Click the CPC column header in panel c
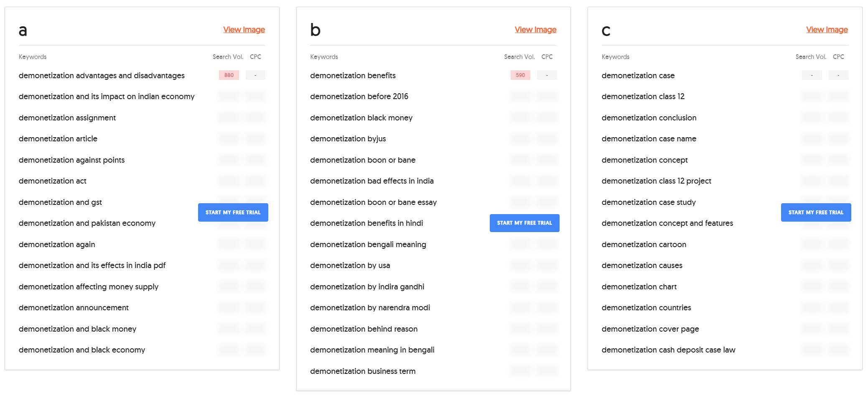Viewport: 868px width, 396px height. (838, 56)
